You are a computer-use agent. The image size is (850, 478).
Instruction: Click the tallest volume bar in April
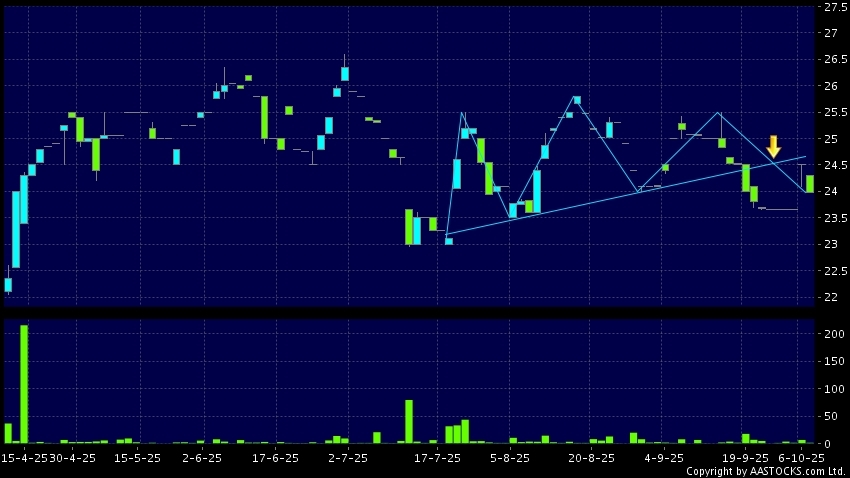point(24,384)
